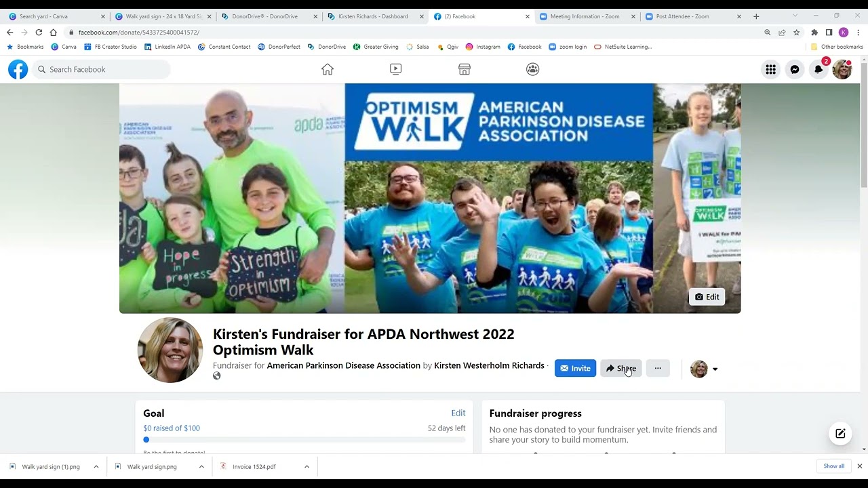The image size is (868, 488).
Task: Close the downloads bar with X
Action: [859, 466]
